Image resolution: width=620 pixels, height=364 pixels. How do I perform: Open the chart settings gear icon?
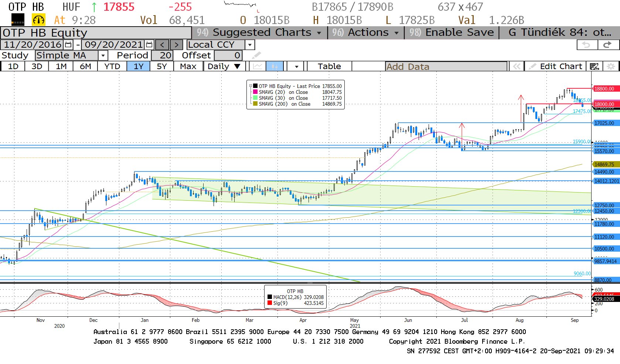click(x=611, y=66)
